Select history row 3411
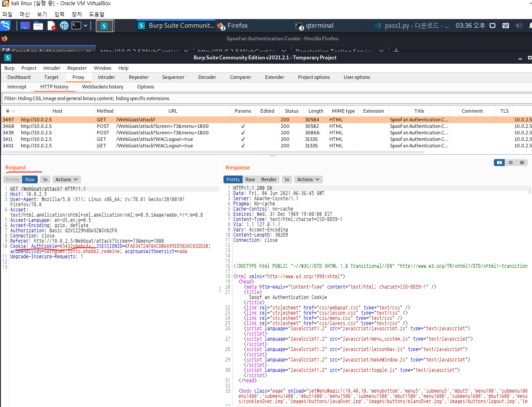This screenshot has width=532, height=407. pyautogui.click(x=266, y=139)
